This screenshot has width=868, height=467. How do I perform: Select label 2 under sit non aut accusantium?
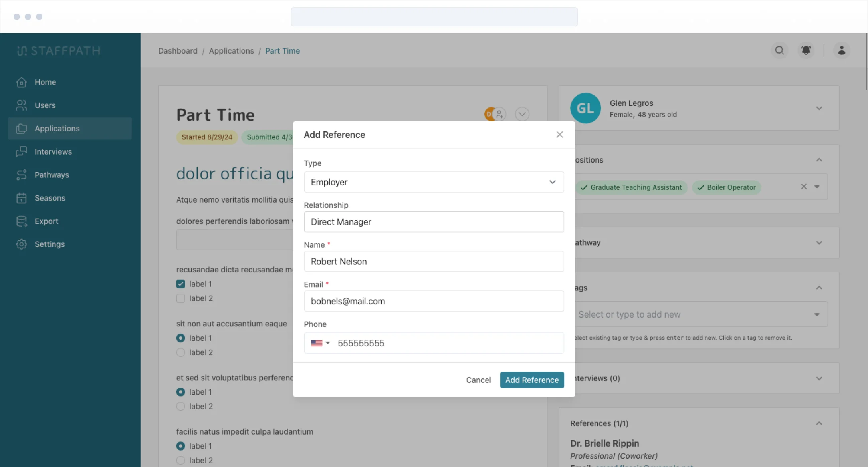coord(181,352)
